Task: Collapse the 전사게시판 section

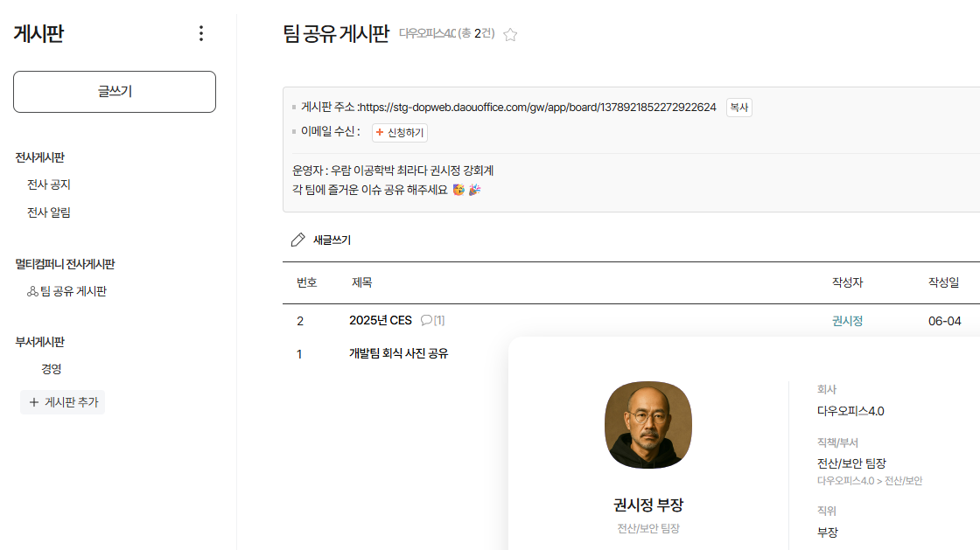Action: (x=40, y=157)
